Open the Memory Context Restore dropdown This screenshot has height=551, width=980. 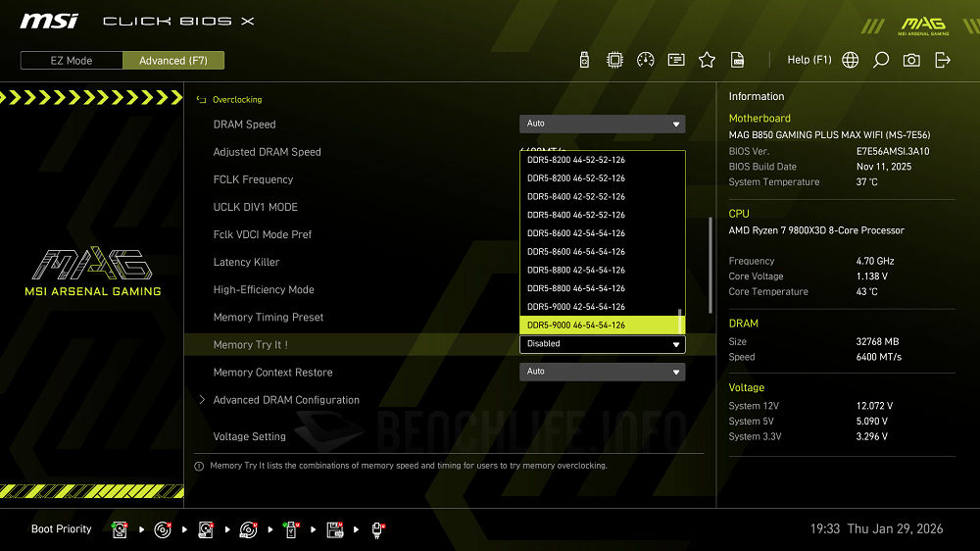point(603,372)
